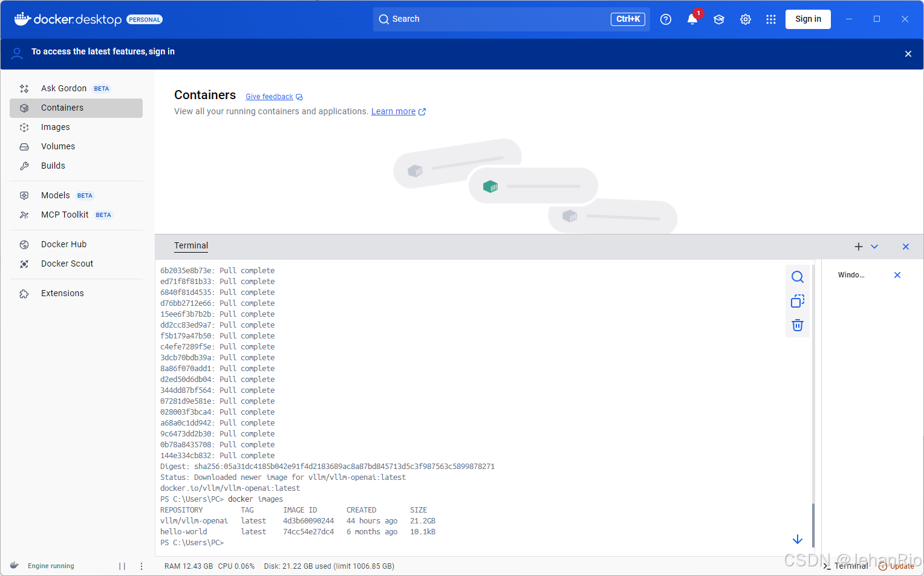924x576 pixels.
Task: Click the Docker Hub icon
Action: tap(24, 244)
